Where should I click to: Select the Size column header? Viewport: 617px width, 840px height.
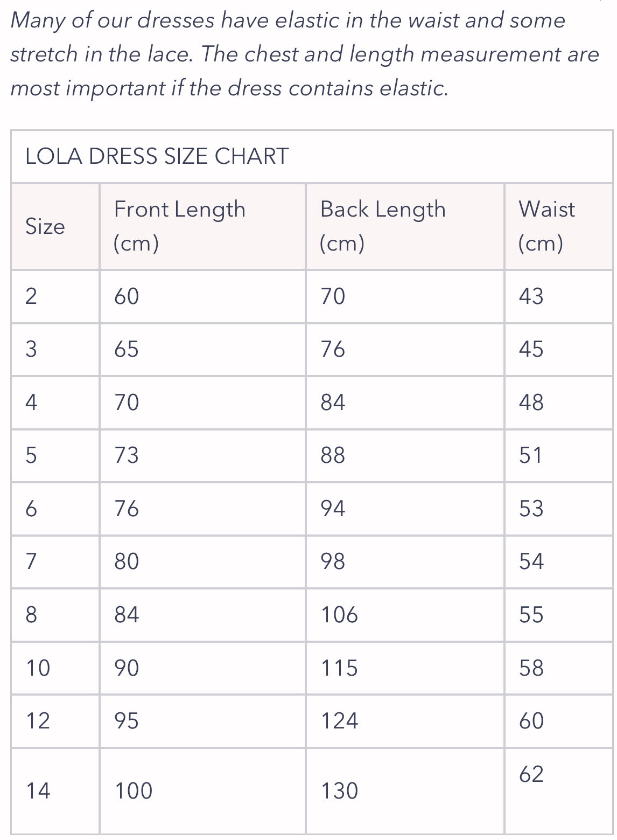(x=45, y=226)
